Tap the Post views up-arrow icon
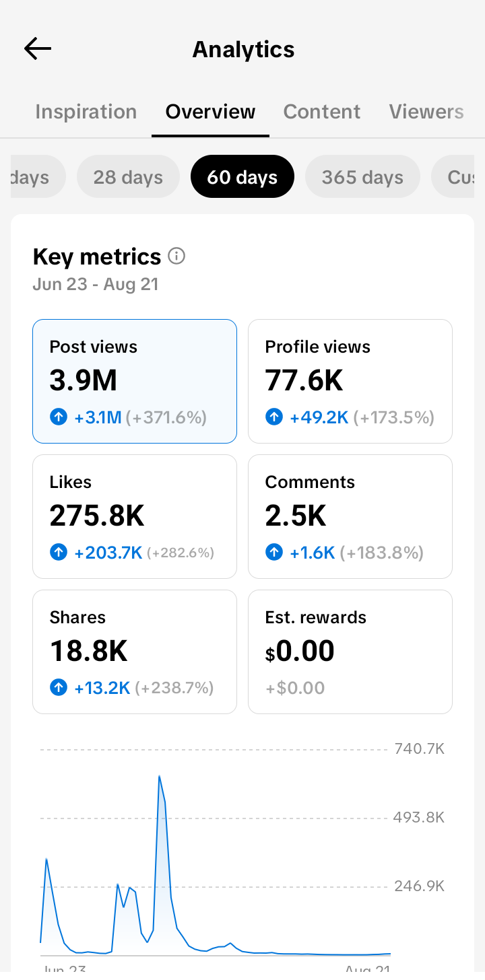 (59, 417)
